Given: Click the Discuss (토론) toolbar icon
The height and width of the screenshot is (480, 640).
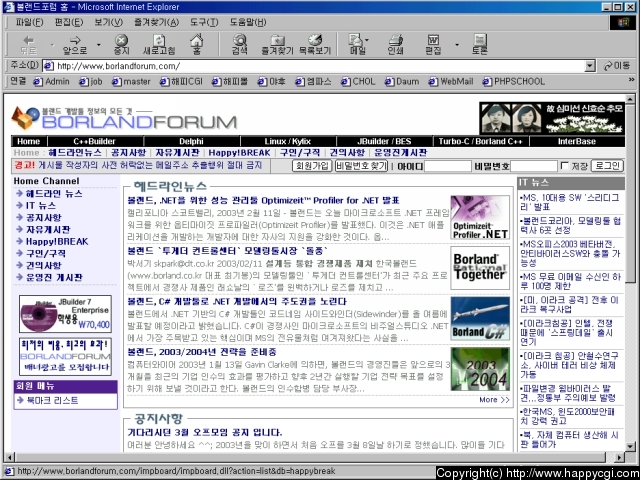Looking at the screenshot, I should click(x=480, y=44).
